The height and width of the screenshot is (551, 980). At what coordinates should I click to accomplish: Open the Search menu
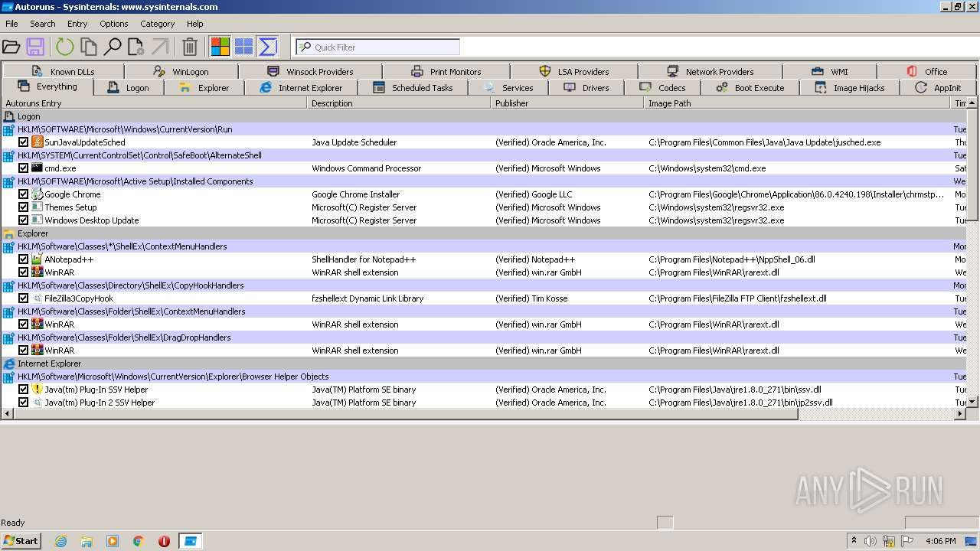43,24
